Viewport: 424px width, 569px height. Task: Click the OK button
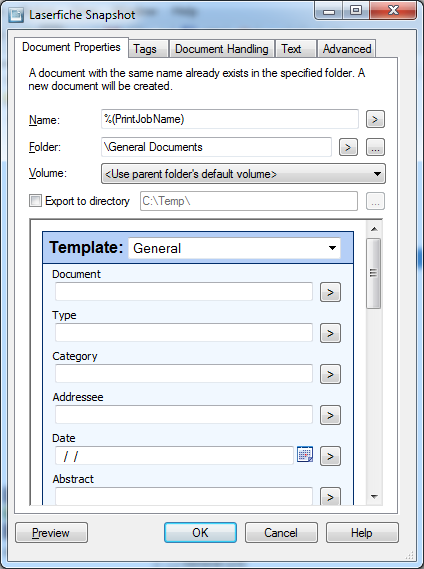click(x=200, y=532)
